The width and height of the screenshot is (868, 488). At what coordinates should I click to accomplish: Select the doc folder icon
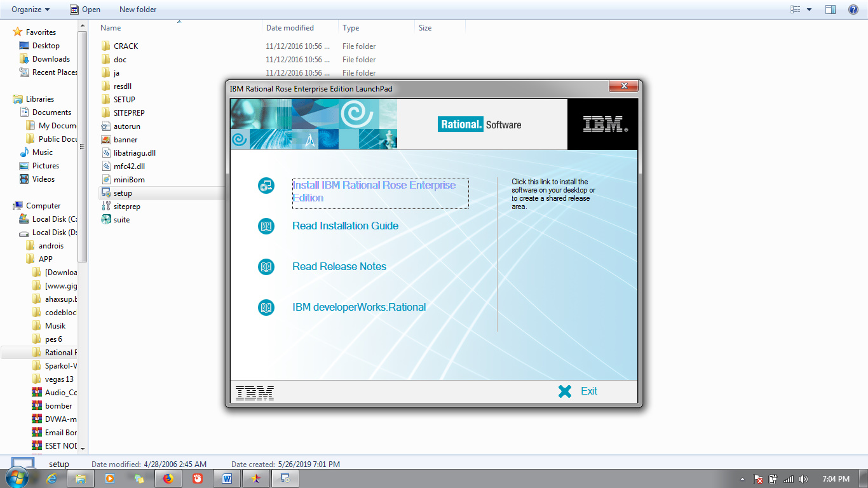coord(106,60)
